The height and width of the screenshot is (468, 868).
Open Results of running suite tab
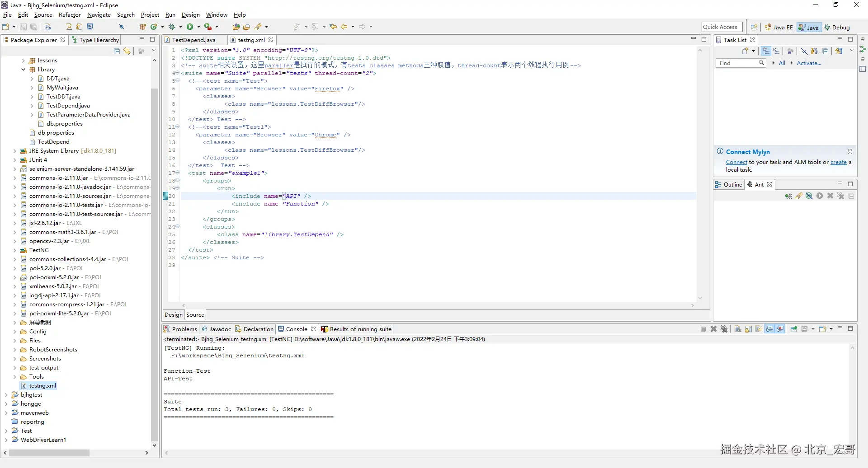356,329
